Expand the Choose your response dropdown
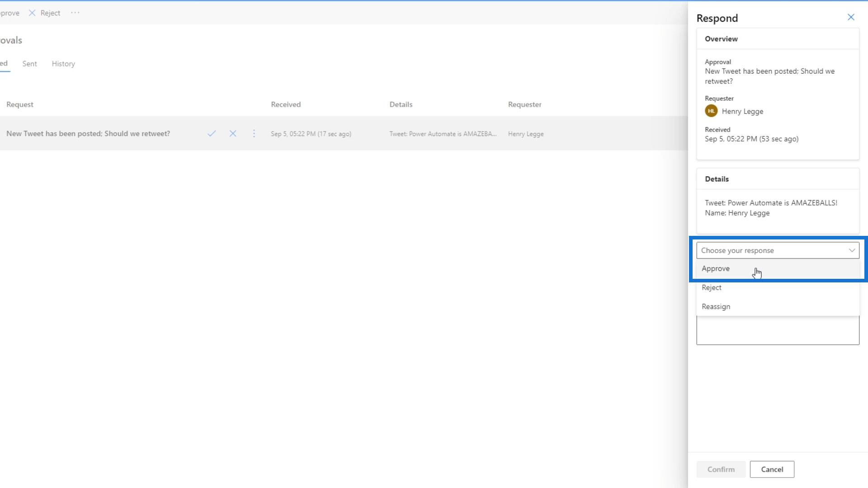This screenshot has width=868, height=488. point(769,250)
